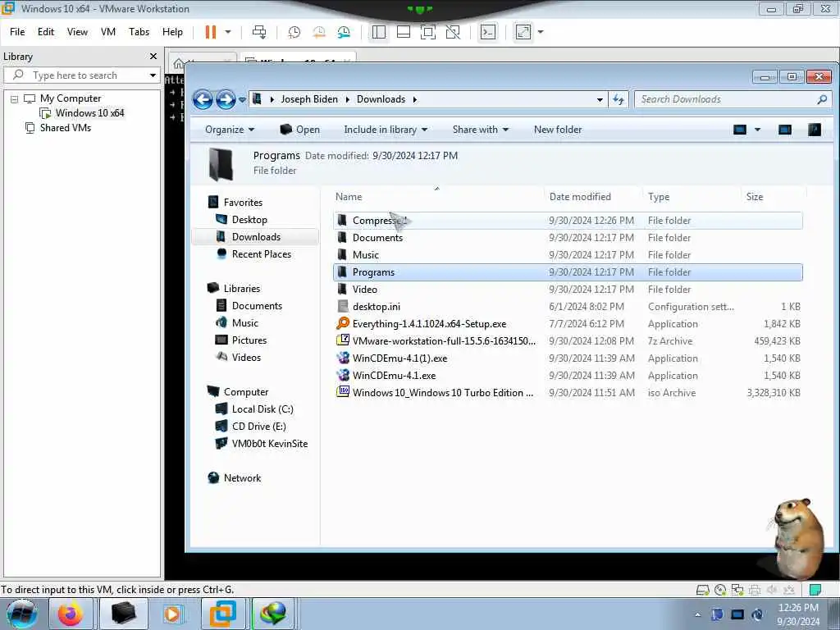
Task: Toggle the preview pane icon
Action: [785, 130]
